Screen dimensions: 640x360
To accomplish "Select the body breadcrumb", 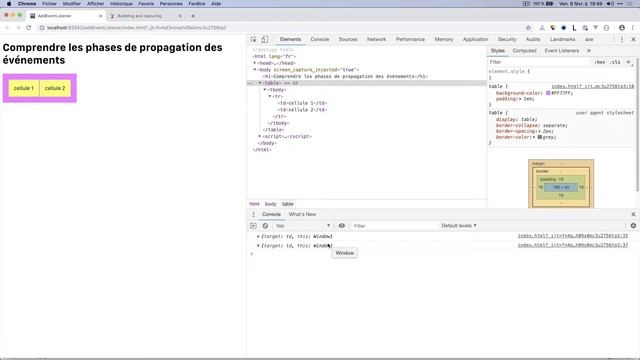I will coord(271,204).
